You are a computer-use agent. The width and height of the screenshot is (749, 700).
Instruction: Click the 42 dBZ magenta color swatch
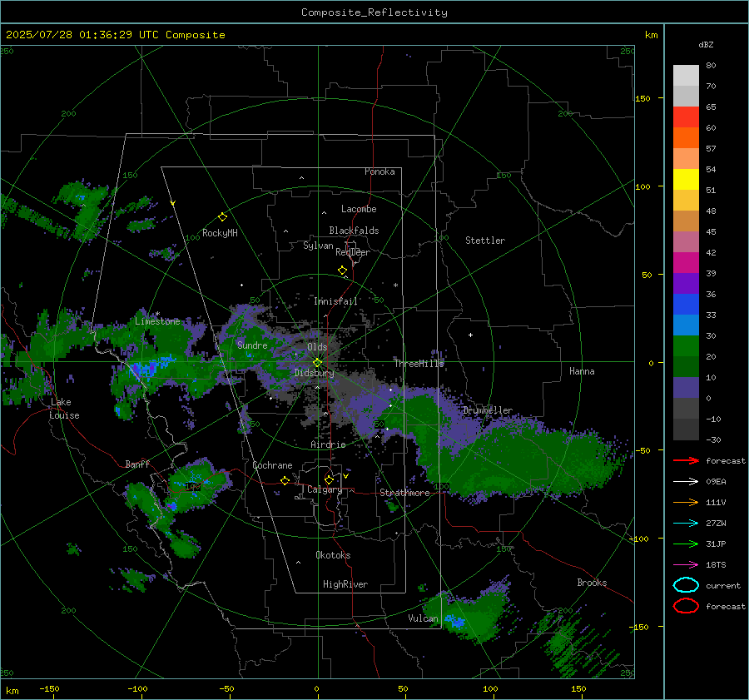pyautogui.click(x=686, y=262)
